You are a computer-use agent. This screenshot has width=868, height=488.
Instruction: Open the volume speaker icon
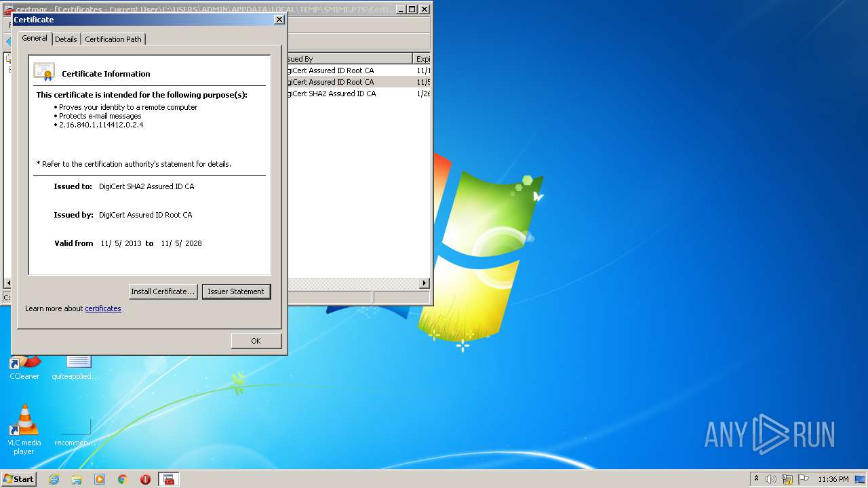[x=770, y=479]
